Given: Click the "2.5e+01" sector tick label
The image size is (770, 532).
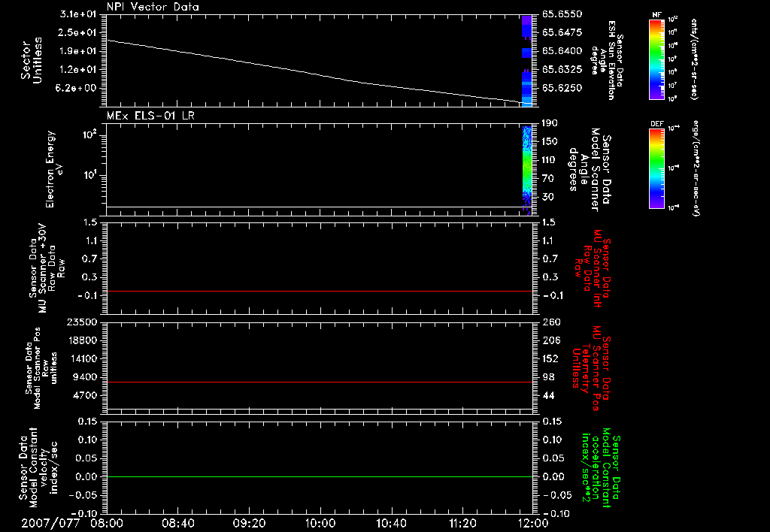Looking at the screenshot, I should click(77, 32).
